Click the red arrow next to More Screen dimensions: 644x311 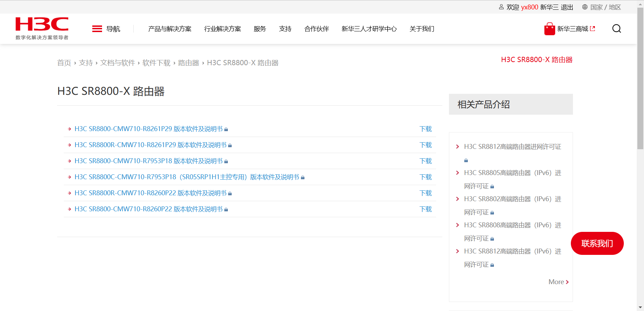567,282
